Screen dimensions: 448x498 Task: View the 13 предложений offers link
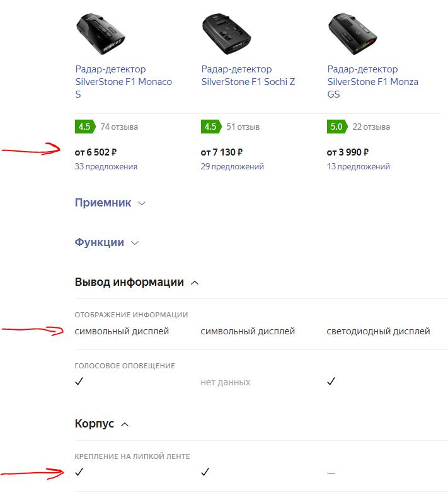tap(359, 167)
